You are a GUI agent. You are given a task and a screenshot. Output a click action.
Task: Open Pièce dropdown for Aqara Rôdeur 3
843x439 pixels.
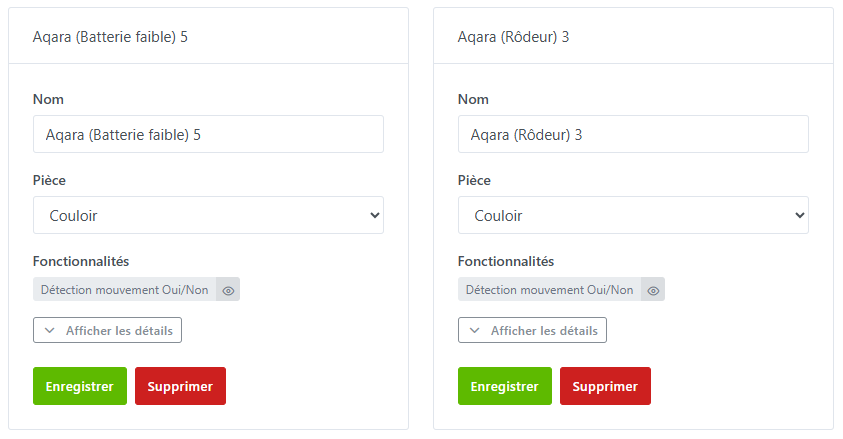(633, 215)
